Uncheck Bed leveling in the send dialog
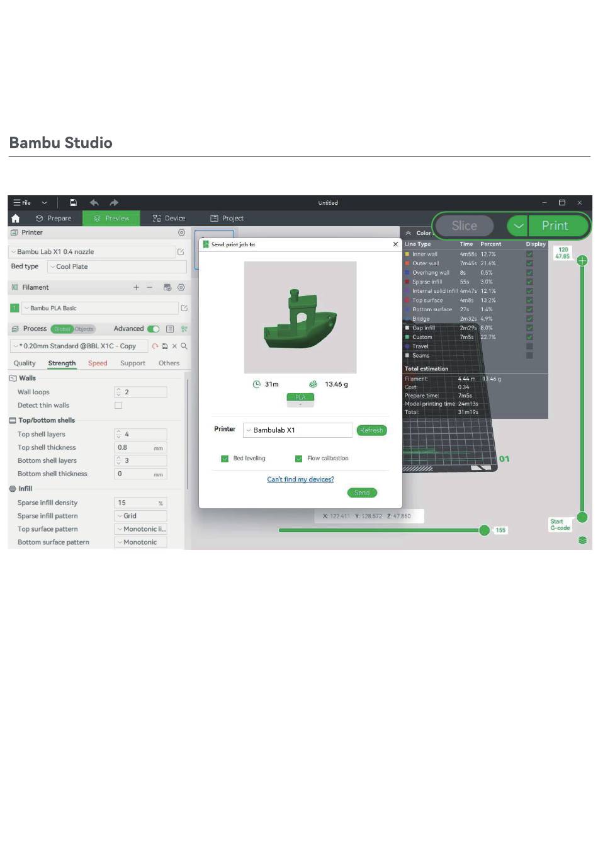598x868 pixels. tap(225, 459)
